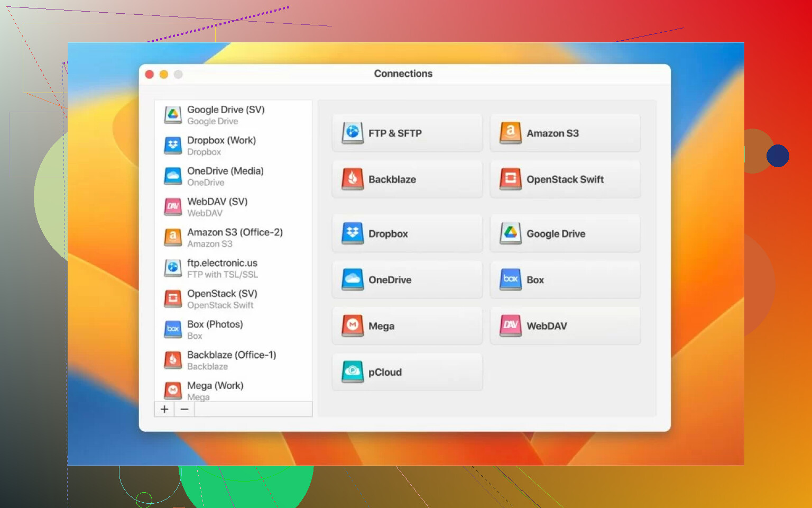This screenshot has width=812, height=508.
Task: Select 'Amazon S3 (Office-2)' in connections list
Action: click(x=233, y=238)
